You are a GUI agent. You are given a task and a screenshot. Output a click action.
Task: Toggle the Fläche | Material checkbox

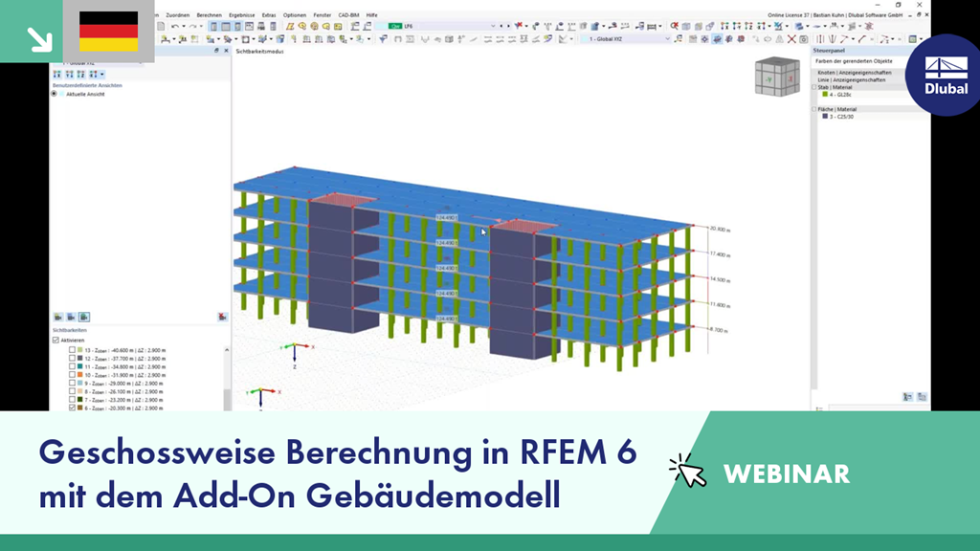point(814,109)
